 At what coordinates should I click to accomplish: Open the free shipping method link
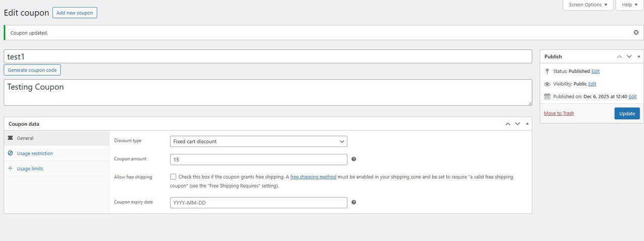coord(313,177)
